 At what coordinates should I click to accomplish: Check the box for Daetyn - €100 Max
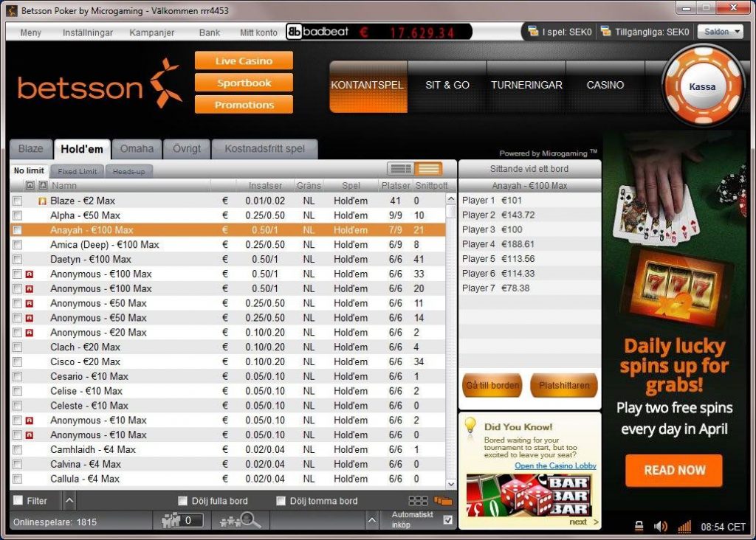(x=18, y=260)
